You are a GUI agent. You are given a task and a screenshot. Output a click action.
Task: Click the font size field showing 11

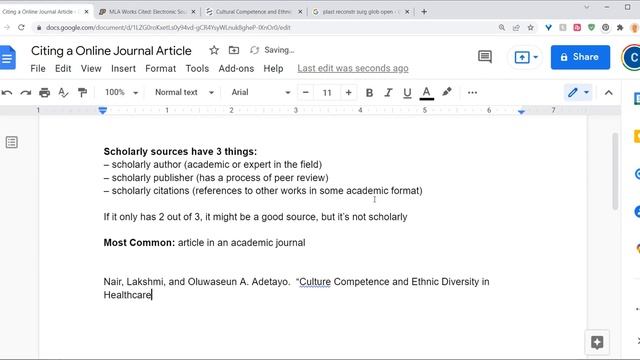327,93
